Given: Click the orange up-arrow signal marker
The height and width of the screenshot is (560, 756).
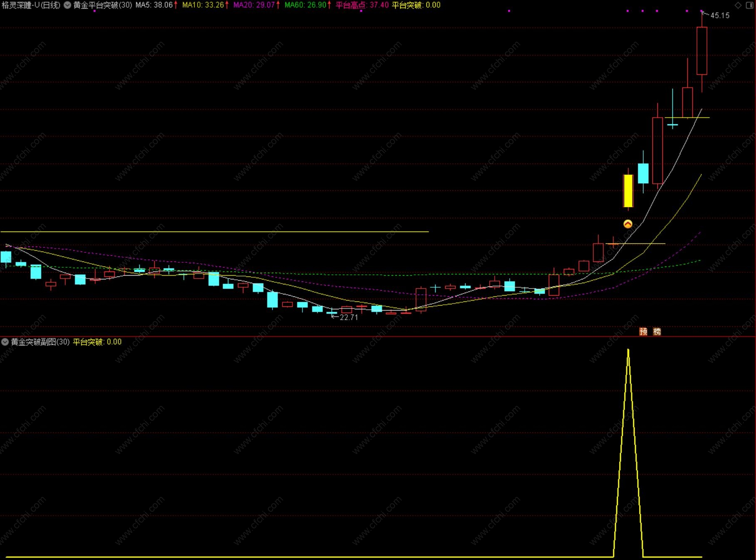Looking at the screenshot, I should (x=628, y=224).
